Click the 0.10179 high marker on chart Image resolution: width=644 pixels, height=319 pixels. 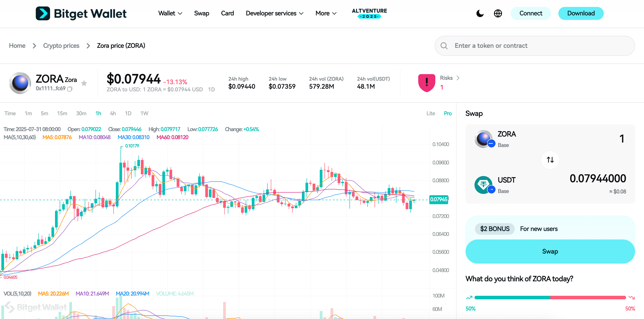(132, 146)
